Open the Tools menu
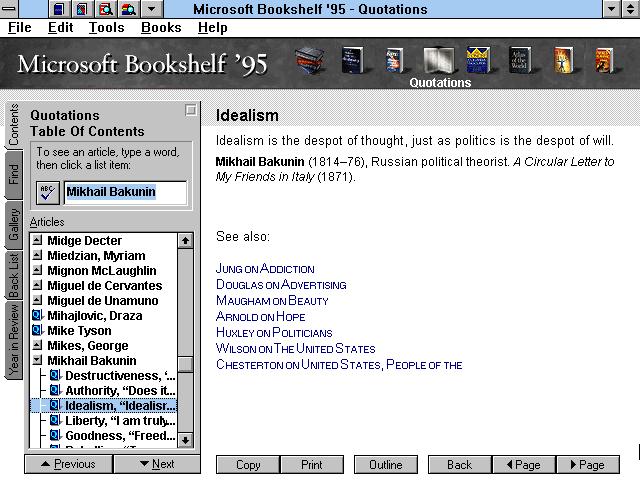640x480 pixels. pyautogui.click(x=107, y=27)
